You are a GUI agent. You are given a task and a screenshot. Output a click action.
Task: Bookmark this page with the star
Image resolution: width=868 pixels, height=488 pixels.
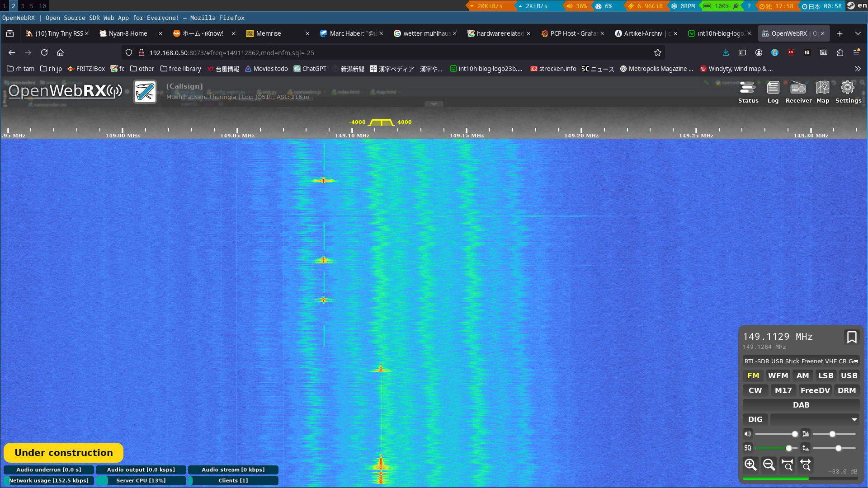(657, 52)
